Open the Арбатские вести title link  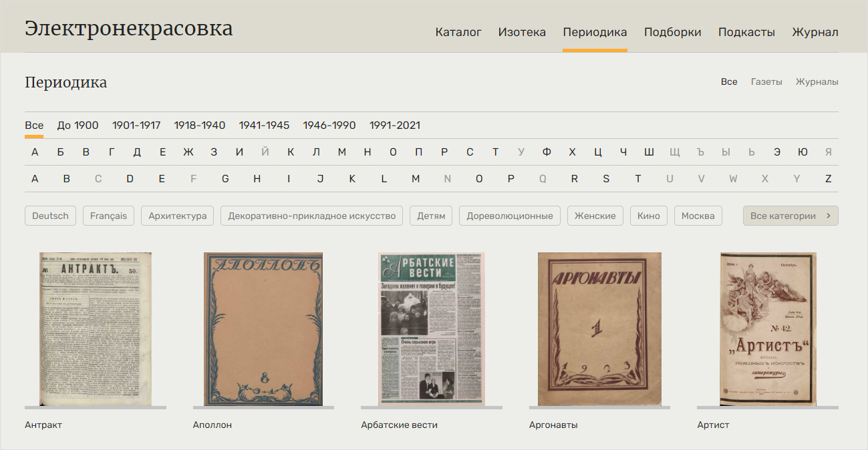[x=399, y=425]
